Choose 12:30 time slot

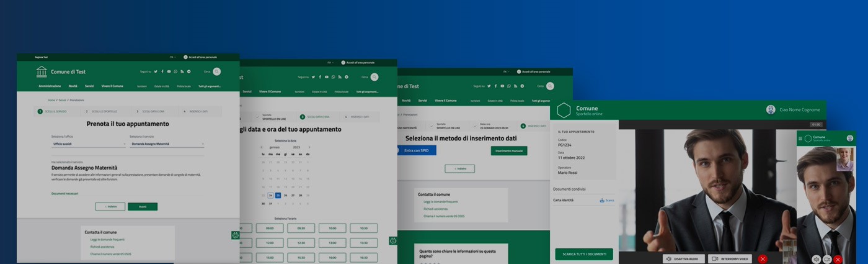[301, 243]
